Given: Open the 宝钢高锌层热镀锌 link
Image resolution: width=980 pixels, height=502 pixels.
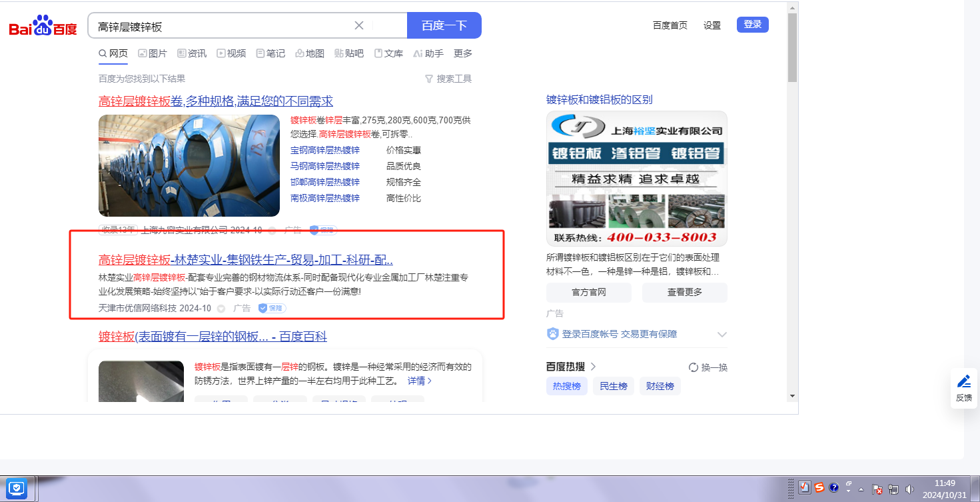Looking at the screenshot, I should click(x=325, y=150).
